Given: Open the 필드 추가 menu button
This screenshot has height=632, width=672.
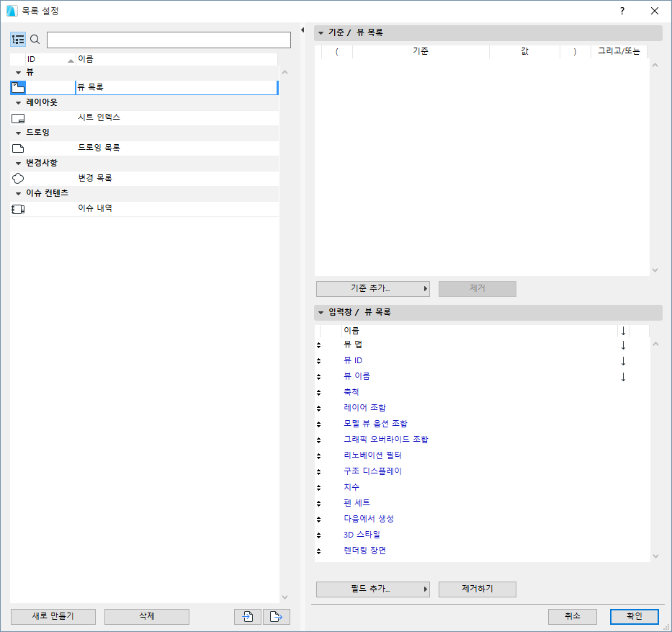Looking at the screenshot, I should point(372,589).
